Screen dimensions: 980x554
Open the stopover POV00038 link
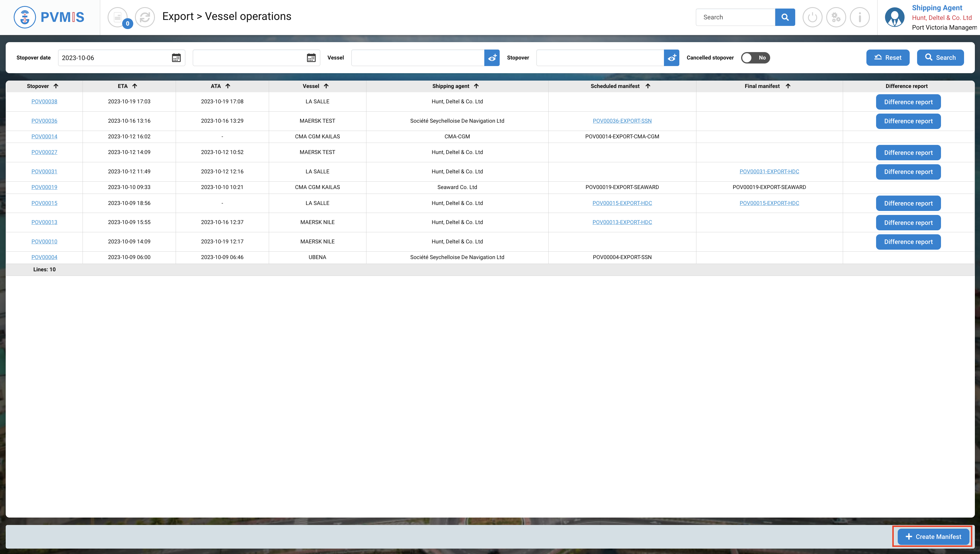click(44, 102)
